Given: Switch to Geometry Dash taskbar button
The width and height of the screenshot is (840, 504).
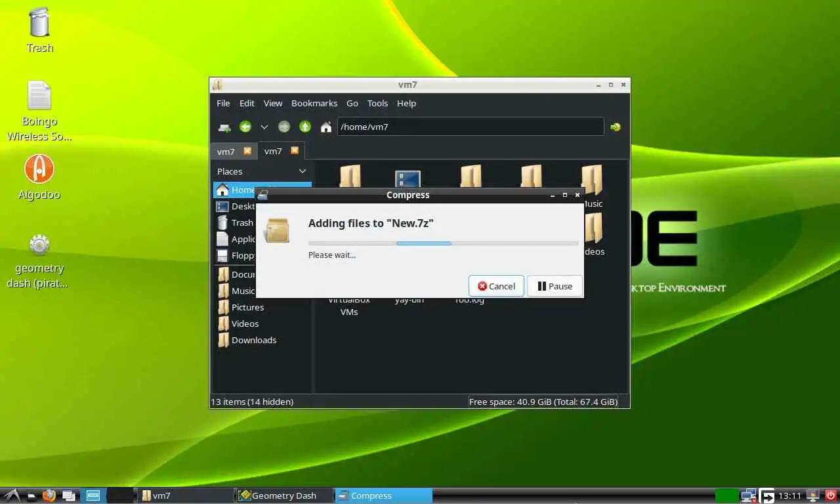Looking at the screenshot, I should coord(284,495).
